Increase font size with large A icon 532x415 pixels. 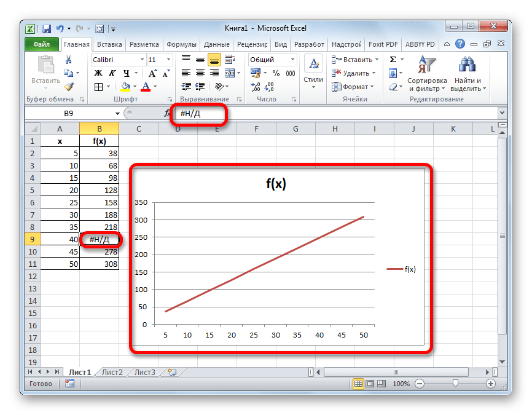point(152,73)
